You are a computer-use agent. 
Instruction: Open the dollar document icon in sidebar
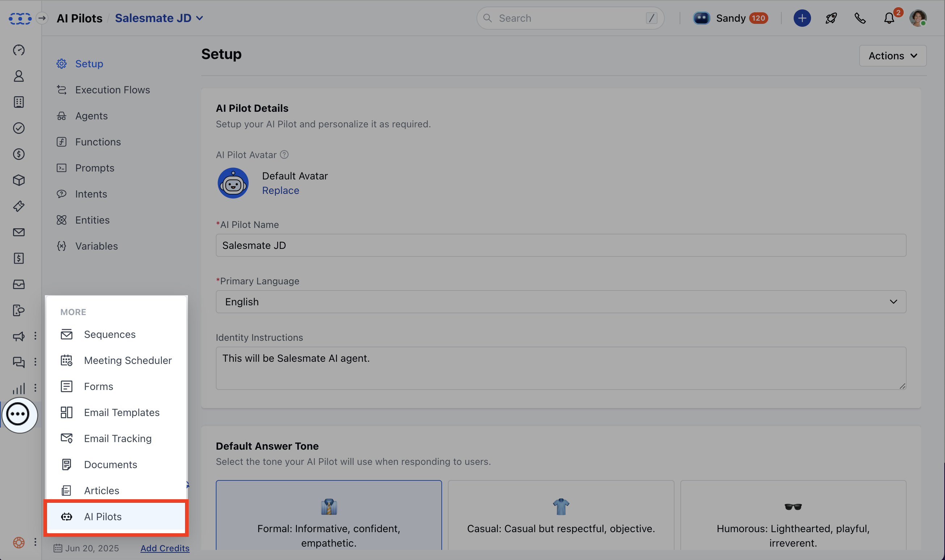[x=18, y=259]
